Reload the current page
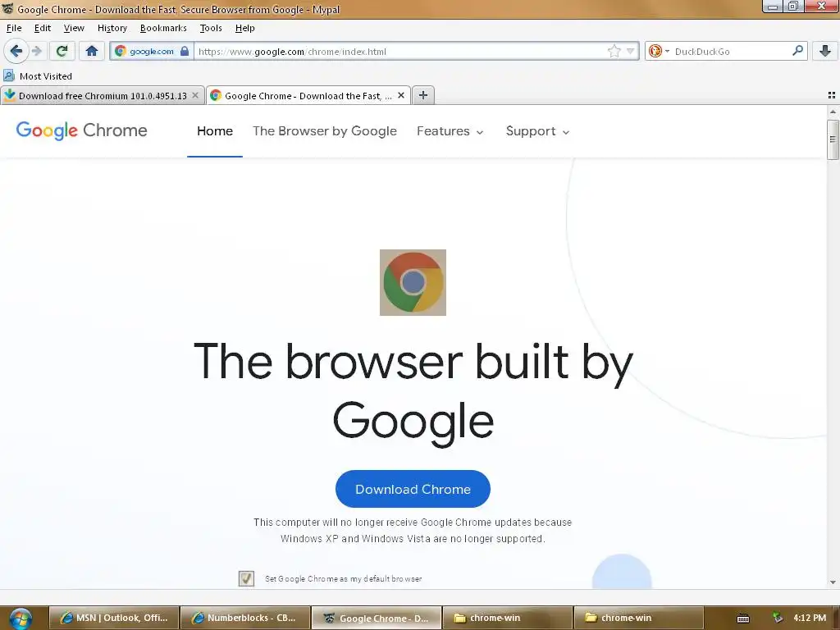Screen dimensions: 840x630 (62, 52)
